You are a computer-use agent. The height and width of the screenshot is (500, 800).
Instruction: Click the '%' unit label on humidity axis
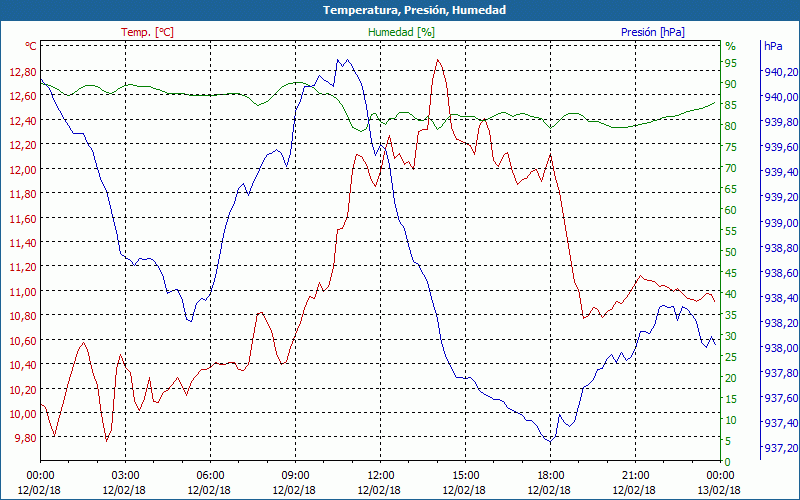coord(731,46)
